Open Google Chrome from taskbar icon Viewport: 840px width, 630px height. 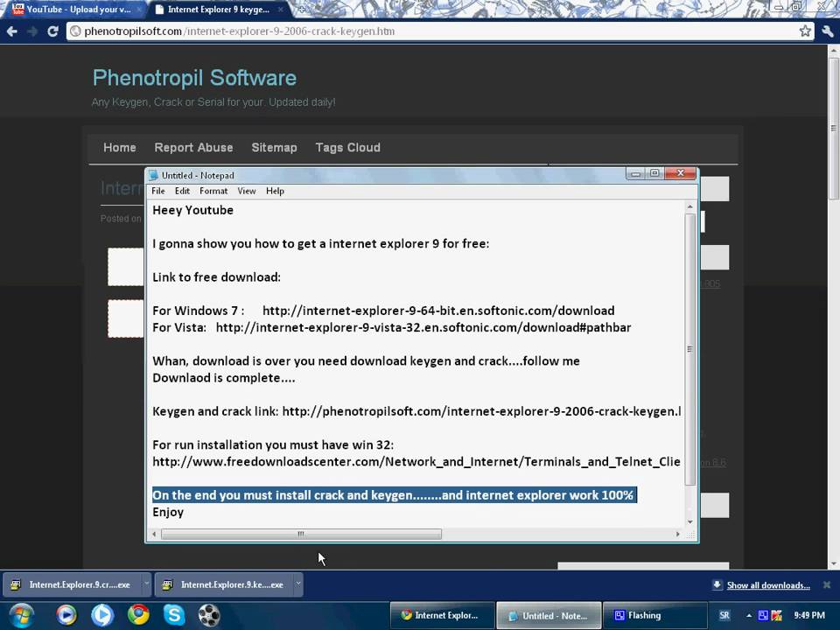click(x=138, y=614)
